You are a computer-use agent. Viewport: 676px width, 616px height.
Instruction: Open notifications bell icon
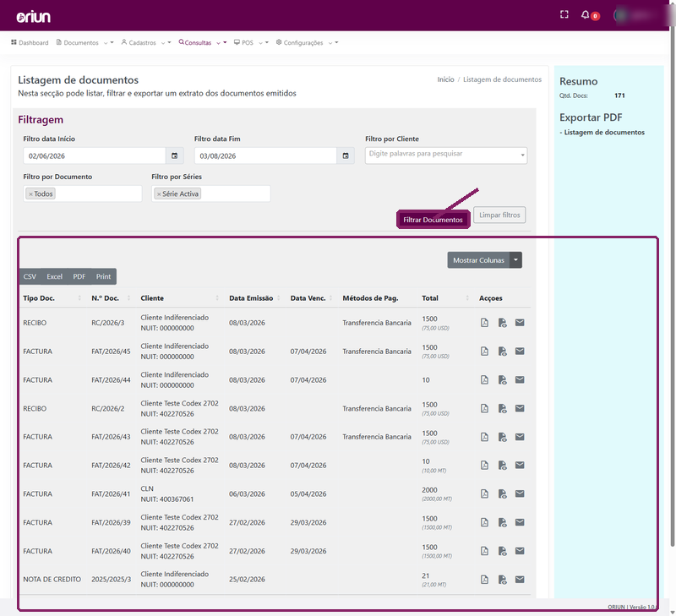pos(585,14)
